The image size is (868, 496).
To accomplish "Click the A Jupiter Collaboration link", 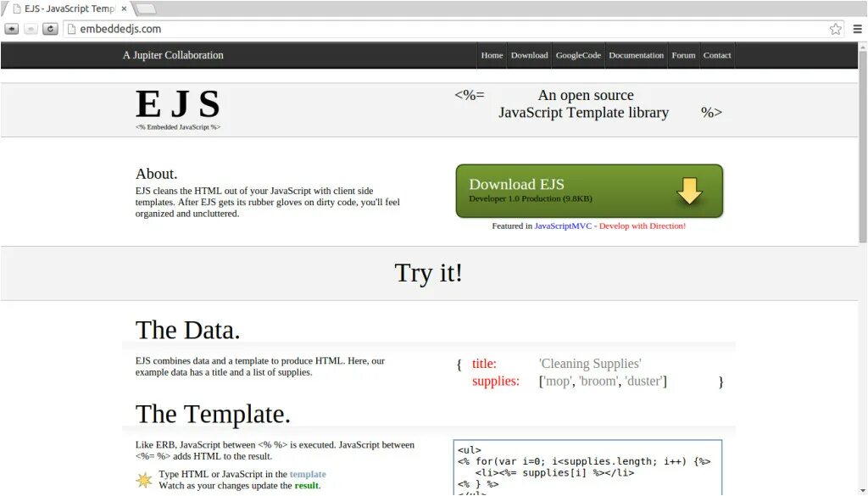I will (173, 55).
